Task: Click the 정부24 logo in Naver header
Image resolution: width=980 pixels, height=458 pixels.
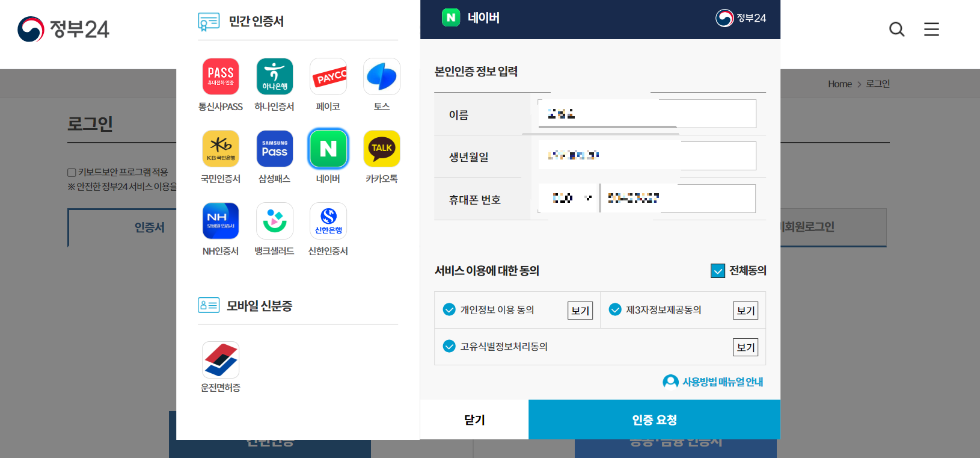Action: [741, 18]
